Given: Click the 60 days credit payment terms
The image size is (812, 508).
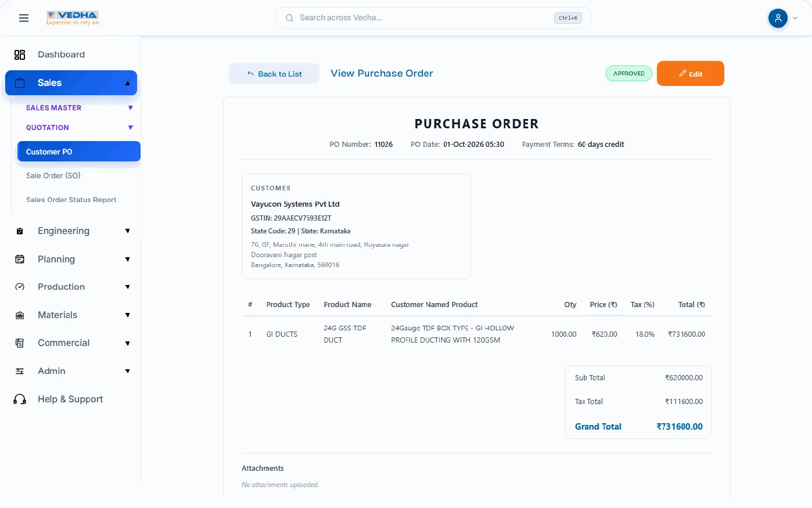Looking at the screenshot, I should [601, 145].
